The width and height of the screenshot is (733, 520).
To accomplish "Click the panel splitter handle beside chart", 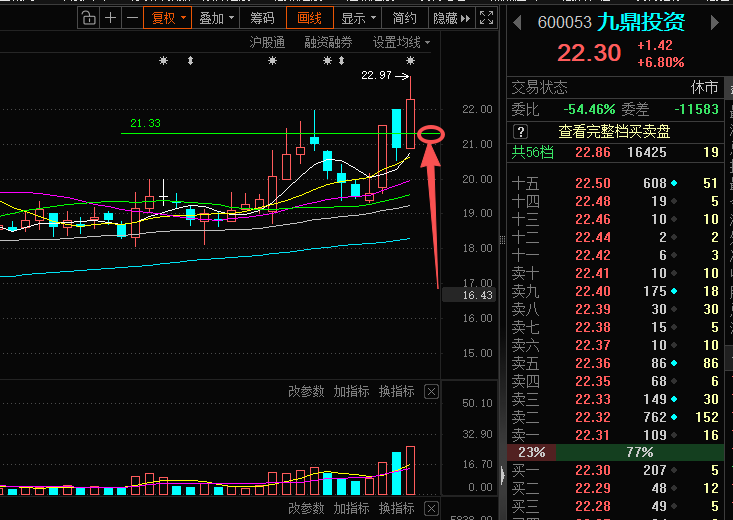I will point(503,240).
